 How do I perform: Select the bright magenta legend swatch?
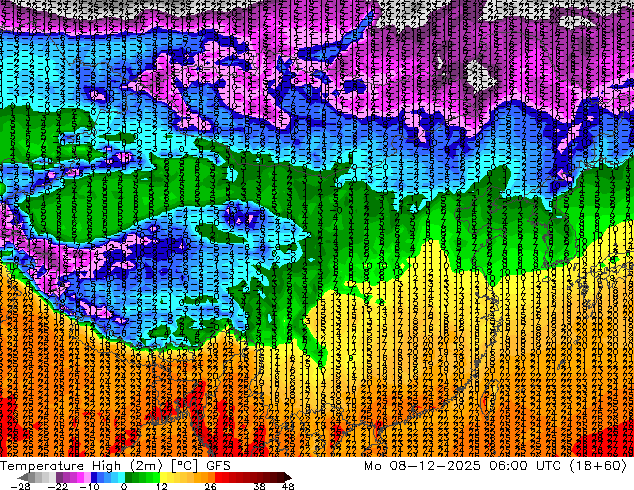[80, 477]
